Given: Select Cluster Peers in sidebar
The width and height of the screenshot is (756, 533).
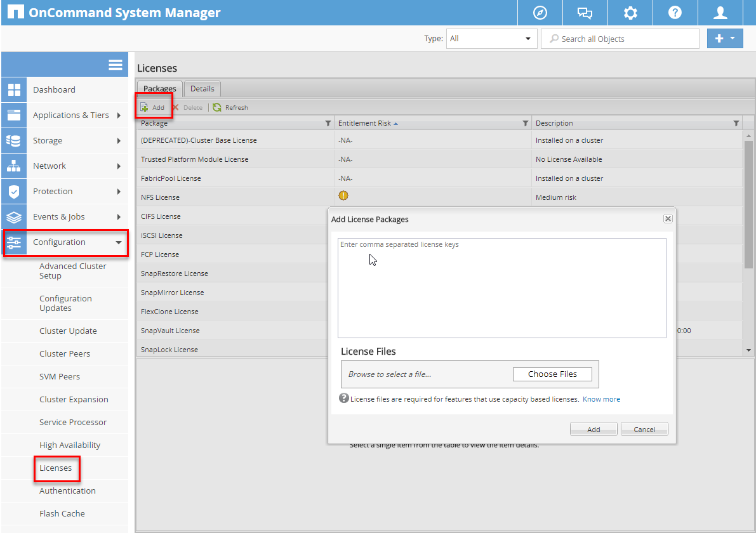Looking at the screenshot, I should (65, 353).
